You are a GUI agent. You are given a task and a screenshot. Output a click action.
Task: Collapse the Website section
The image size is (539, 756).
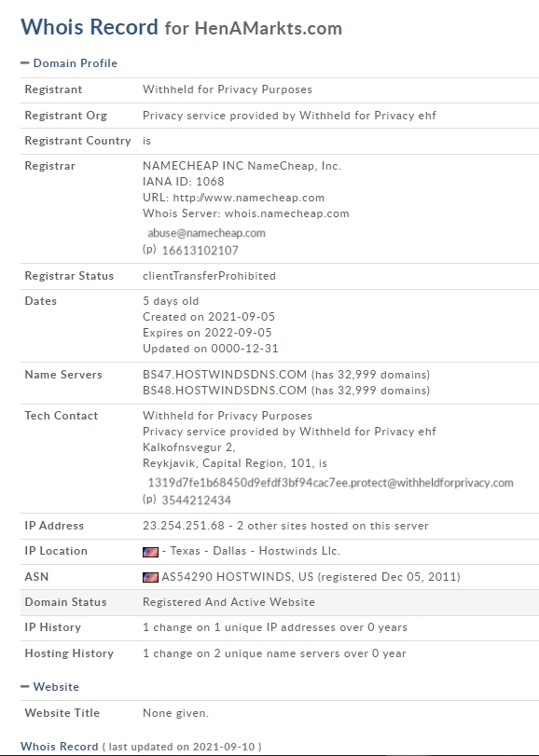pos(49,687)
